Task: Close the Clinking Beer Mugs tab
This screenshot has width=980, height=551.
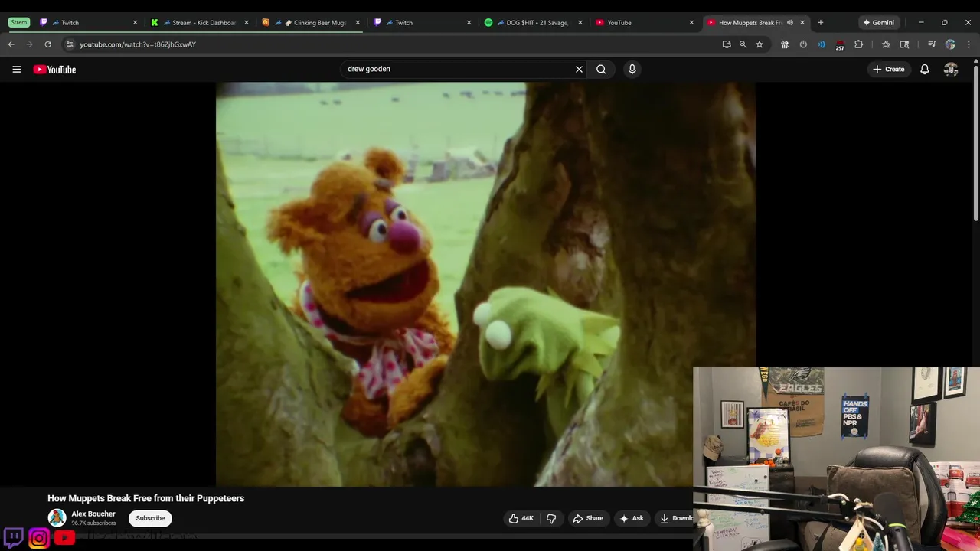Action: pos(358,23)
